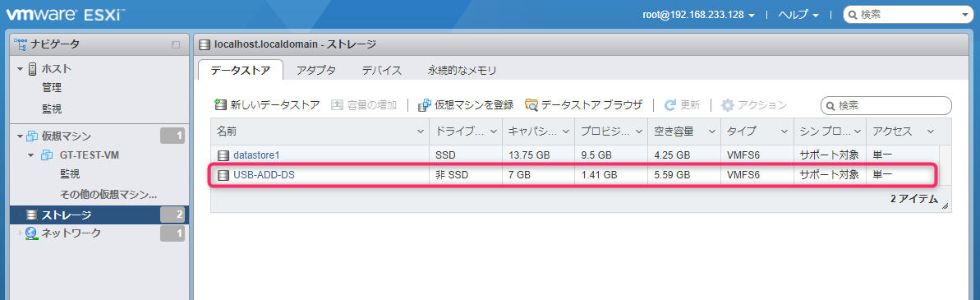Switch to the データストア tab

click(241, 71)
